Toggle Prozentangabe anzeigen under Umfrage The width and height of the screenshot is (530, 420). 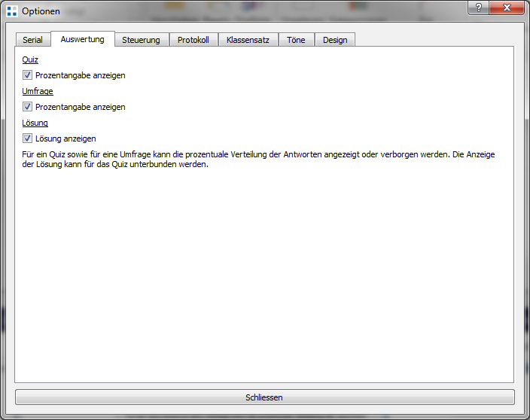click(x=27, y=107)
